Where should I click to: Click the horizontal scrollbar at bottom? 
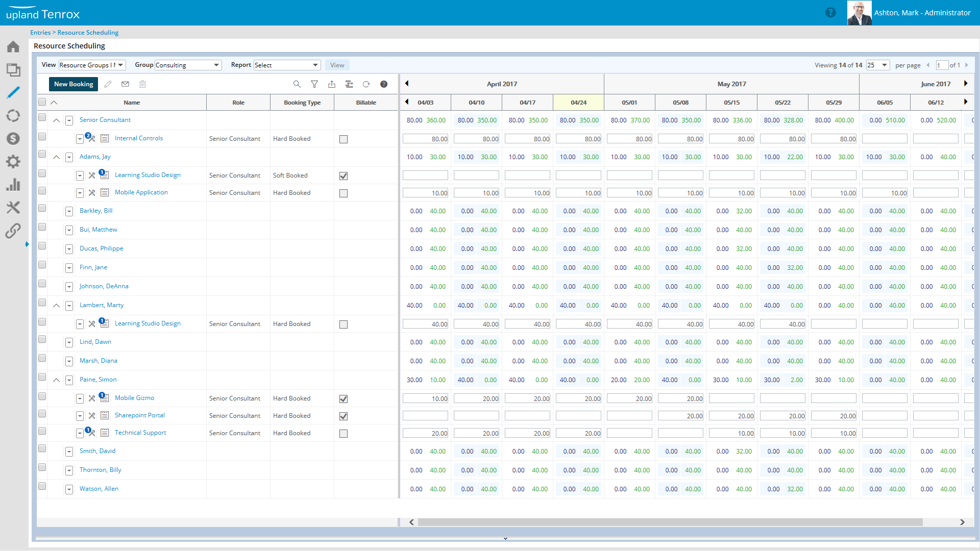pyautogui.click(x=670, y=522)
